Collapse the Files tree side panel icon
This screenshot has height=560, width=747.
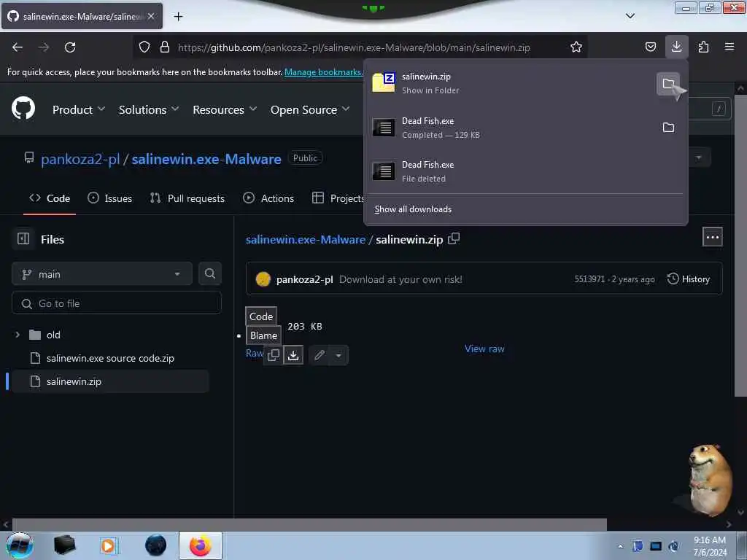pos(23,238)
